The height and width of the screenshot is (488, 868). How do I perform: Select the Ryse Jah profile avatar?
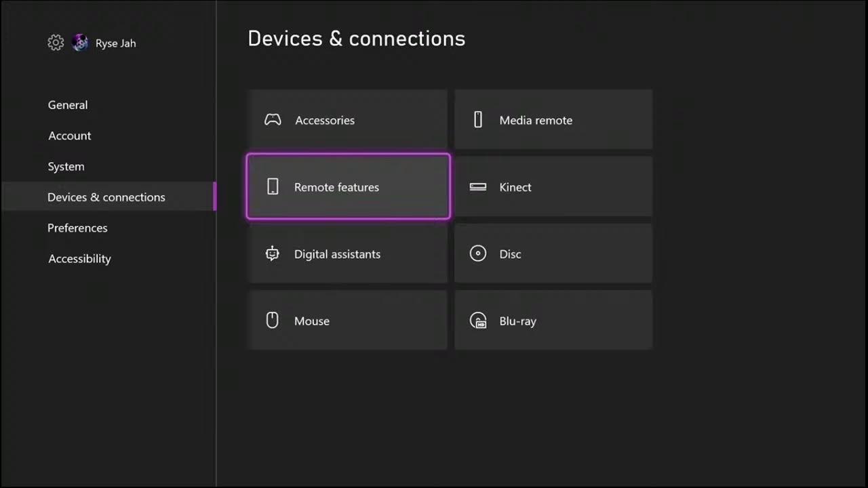80,43
